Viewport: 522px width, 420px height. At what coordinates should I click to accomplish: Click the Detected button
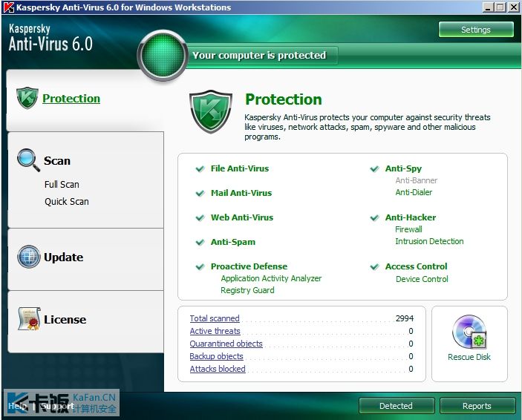point(397,406)
